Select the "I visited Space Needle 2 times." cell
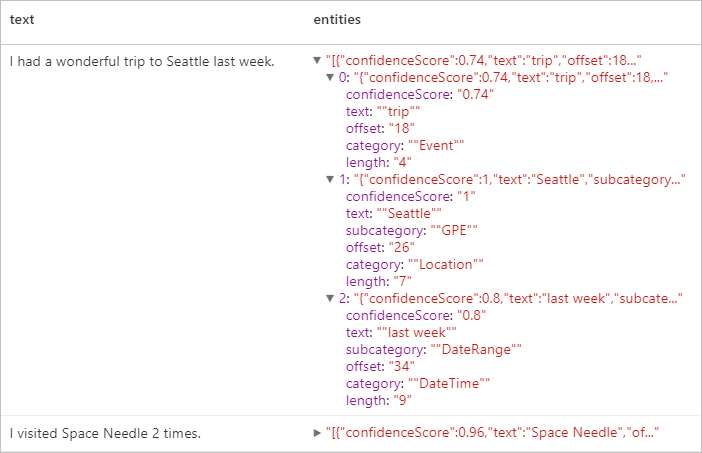This screenshot has height=453, width=702. pos(105,433)
